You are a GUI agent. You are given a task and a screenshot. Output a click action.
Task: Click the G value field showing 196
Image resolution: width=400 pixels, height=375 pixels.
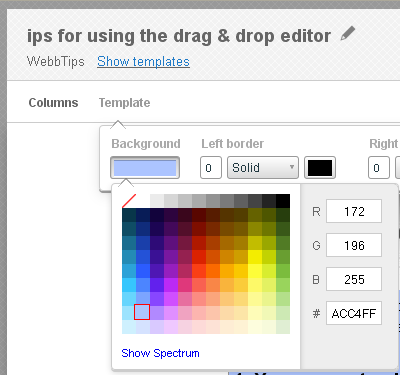[354, 245]
